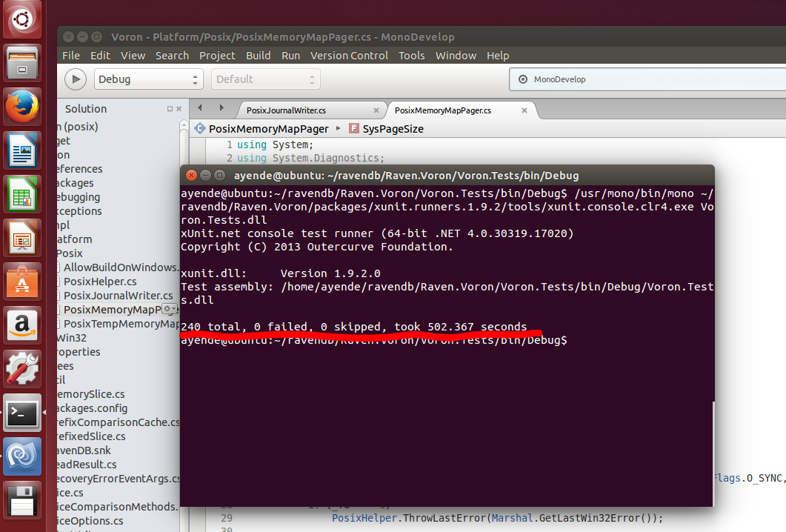Click the terminal command prompt line
Image resolution: width=786 pixels, height=532 pixels.
pyautogui.click(x=374, y=340)
